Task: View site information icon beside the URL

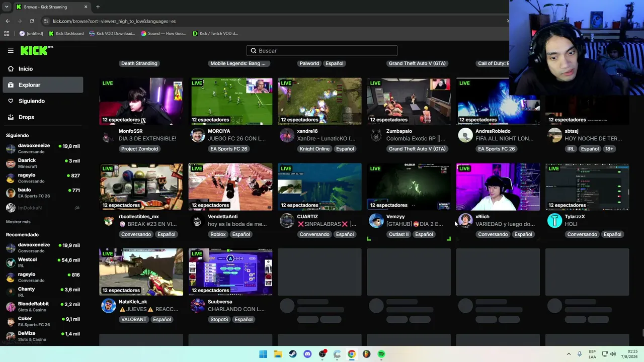Action: (46, 21)
